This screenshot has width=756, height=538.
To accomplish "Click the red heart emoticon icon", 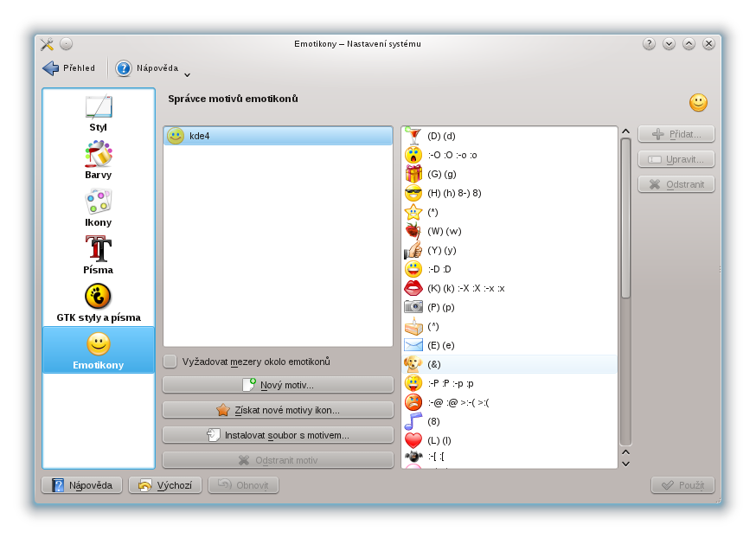I will [x=413, y=440].
